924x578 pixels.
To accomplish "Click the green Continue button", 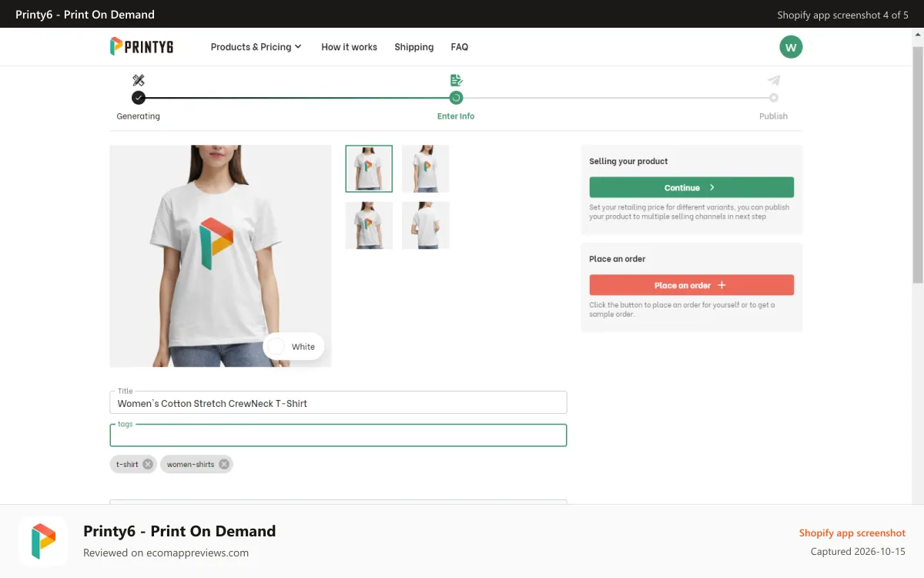I will pyautogui.click(x=691, y=187).
